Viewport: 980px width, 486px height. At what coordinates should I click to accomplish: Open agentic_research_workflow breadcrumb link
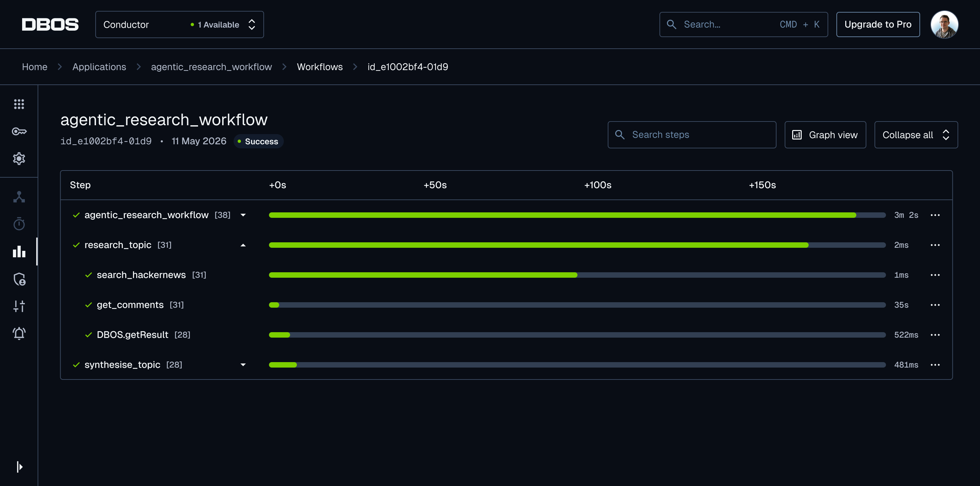(212, 67)
